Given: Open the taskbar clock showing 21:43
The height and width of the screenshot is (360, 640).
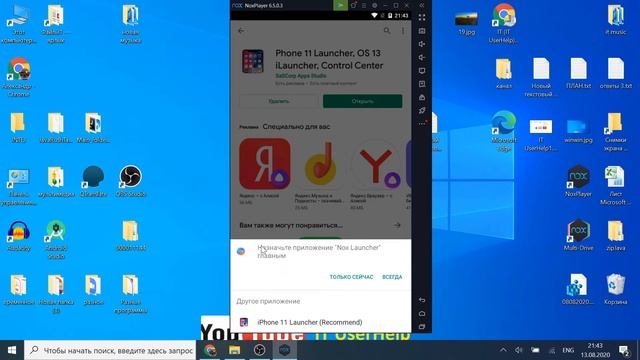Looking at the screenshot, I should [x=595, y=350].
